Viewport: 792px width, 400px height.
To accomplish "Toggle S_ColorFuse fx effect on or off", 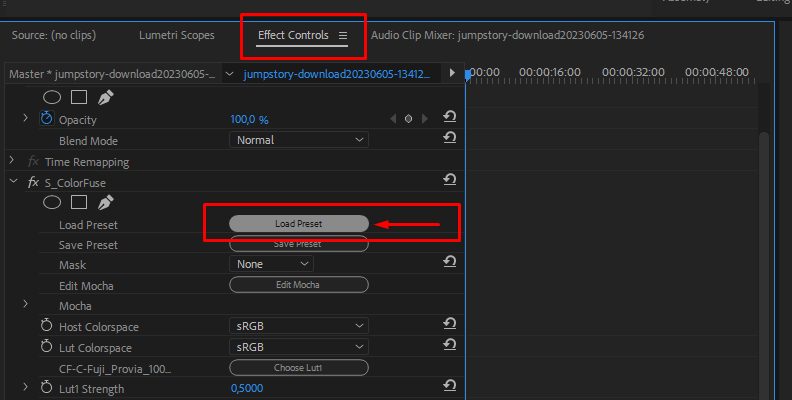I will [x=33, y=182].
